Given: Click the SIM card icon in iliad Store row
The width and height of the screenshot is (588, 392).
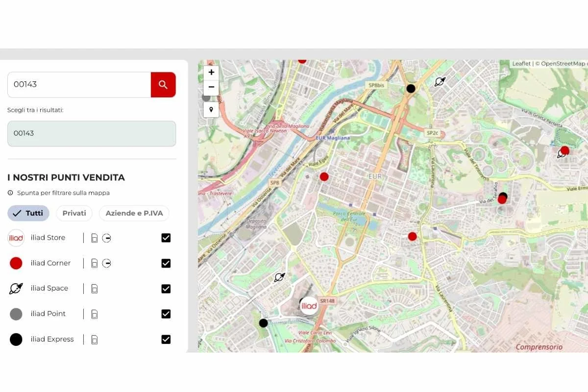Looking at the screenshot, I should (x=94, y=238).
